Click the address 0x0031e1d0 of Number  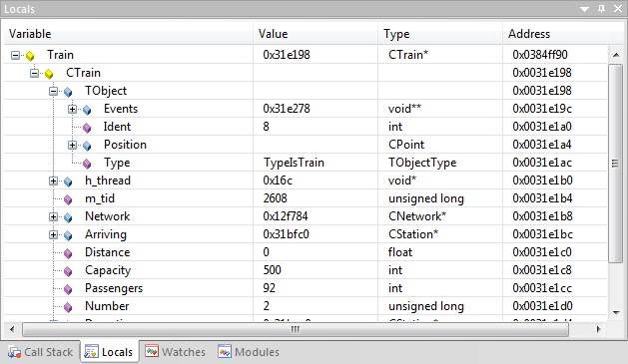542,306
